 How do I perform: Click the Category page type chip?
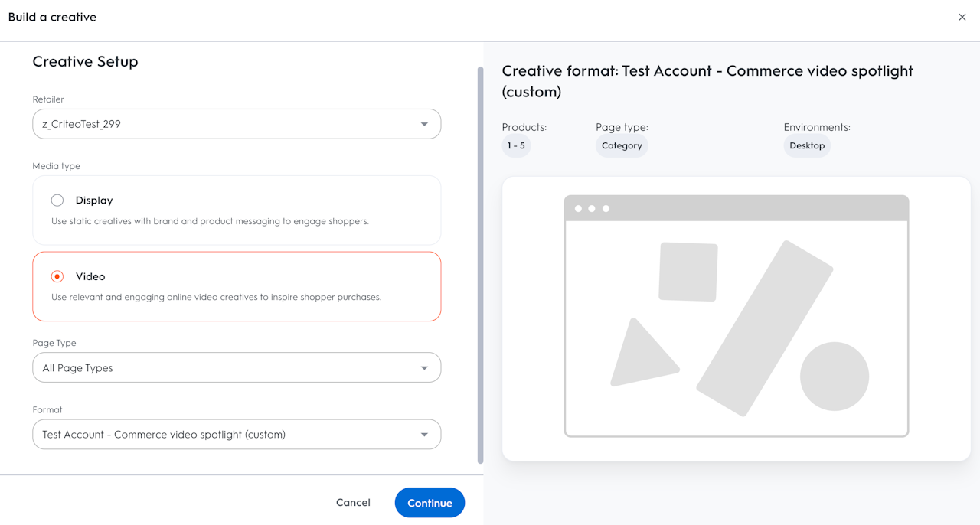622,145
